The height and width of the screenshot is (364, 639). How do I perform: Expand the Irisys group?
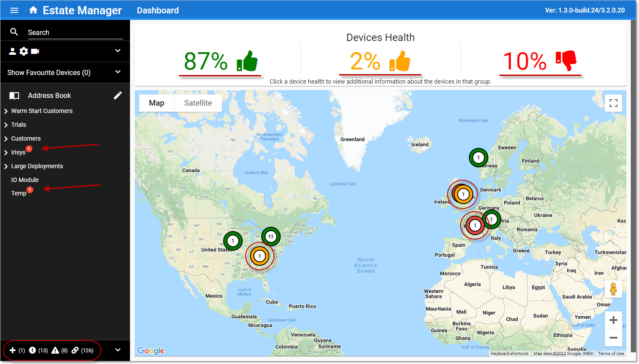tap(6, 153)
